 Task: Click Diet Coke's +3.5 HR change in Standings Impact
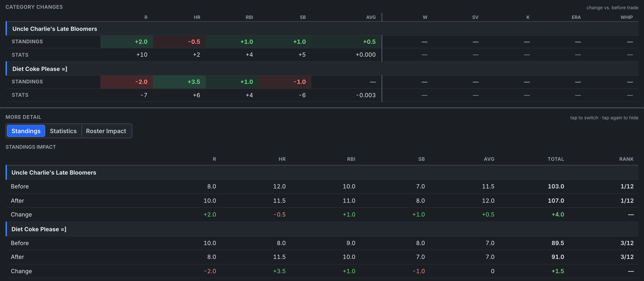click(x=279, y=271)
